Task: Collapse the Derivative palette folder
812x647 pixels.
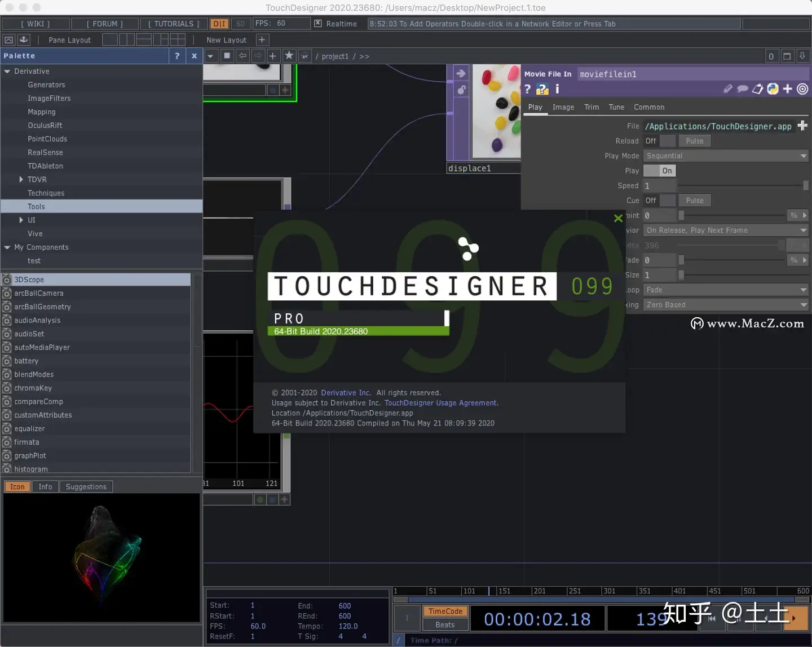Action: point(7,72)
